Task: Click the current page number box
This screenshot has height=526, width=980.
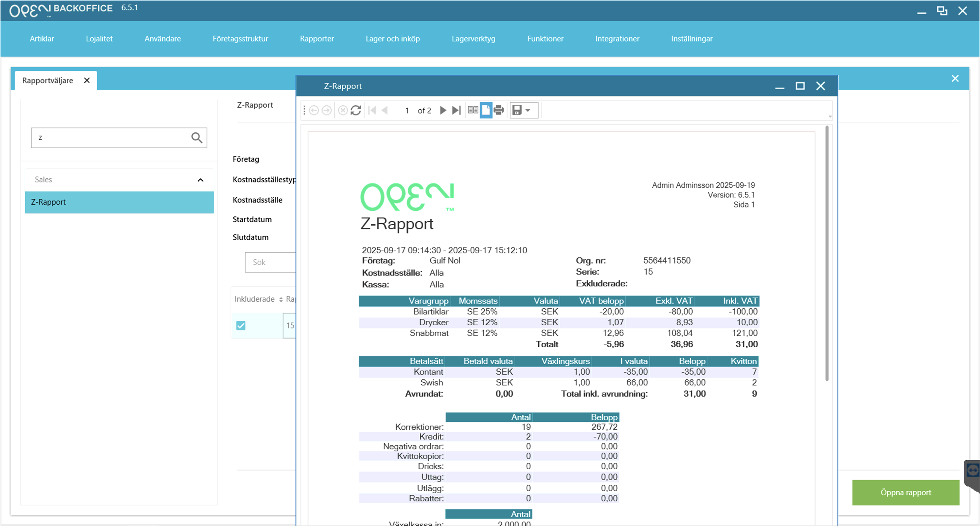Action: coord(407,110)
